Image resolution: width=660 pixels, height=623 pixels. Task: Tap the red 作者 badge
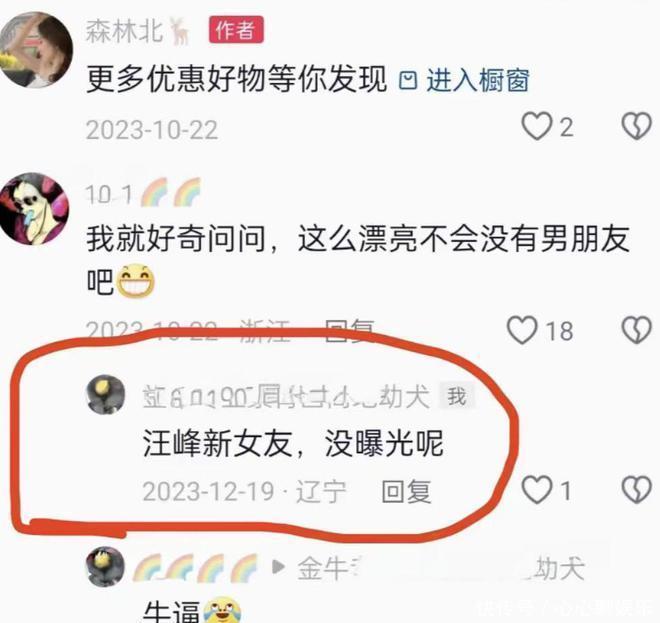pos(236,29)
